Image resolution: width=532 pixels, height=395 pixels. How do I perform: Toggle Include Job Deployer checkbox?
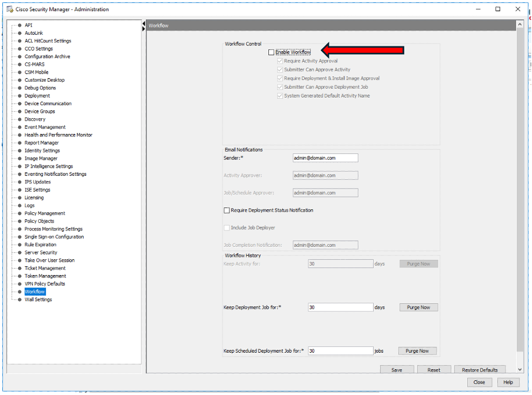227,227
